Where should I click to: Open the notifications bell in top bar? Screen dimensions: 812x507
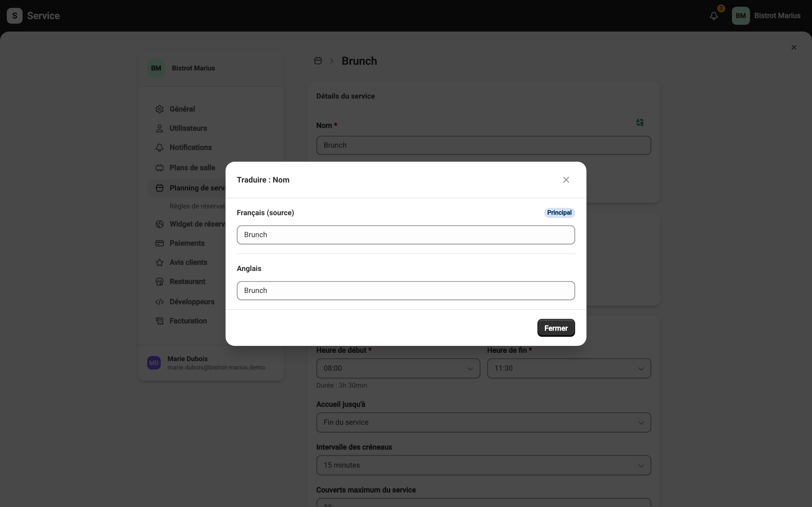714,16
